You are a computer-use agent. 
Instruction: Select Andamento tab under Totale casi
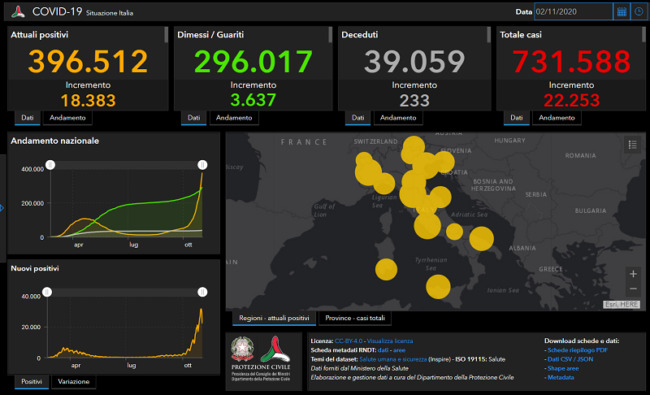[557, 118]
